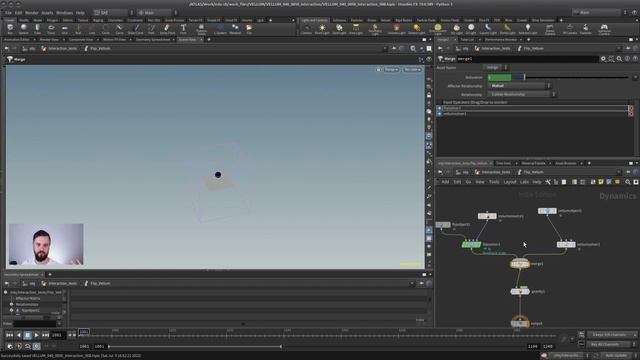Add the Gamepad Camera from shelf
Screen dimensions: 640x360
(604, 29)
